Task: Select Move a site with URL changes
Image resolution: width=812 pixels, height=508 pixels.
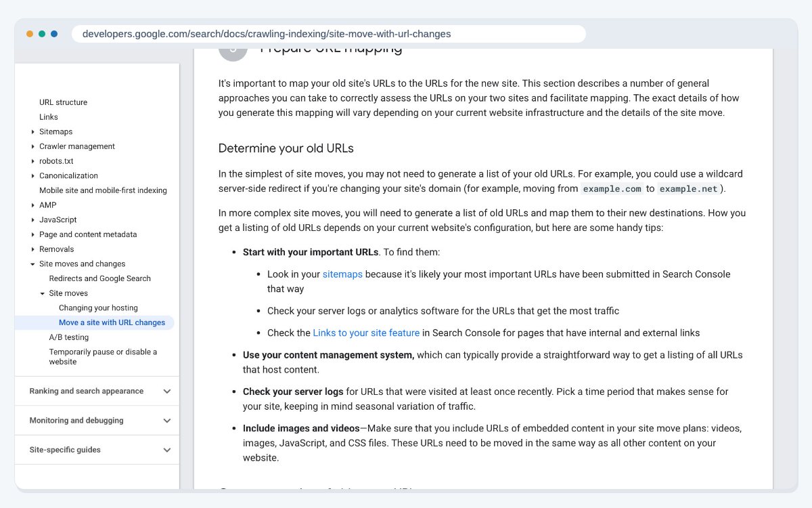Action: pyautogui.click(x=112, y=322)
